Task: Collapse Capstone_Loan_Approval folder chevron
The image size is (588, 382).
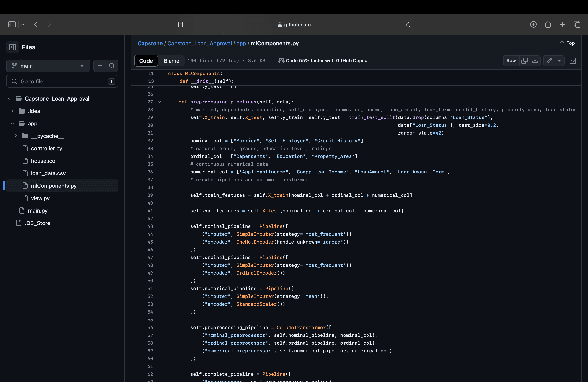Action: pyautogui.click(x=9, y=99)
